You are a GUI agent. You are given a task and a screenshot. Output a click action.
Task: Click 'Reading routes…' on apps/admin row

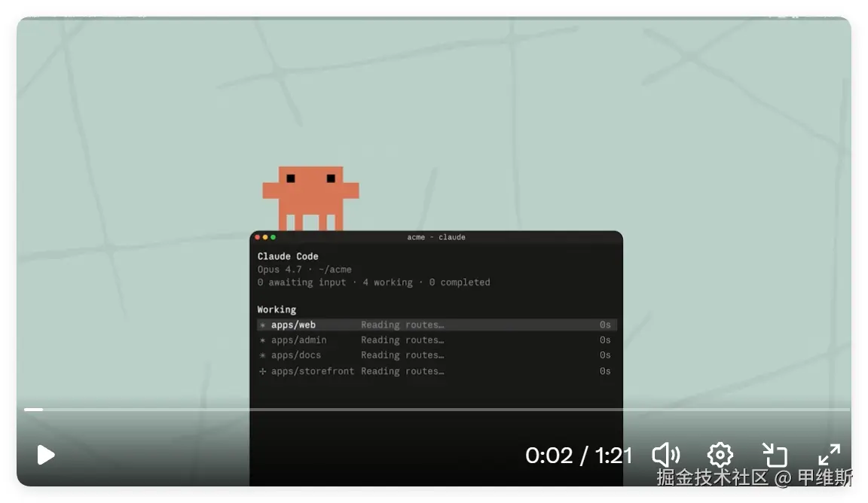point(402,340)
